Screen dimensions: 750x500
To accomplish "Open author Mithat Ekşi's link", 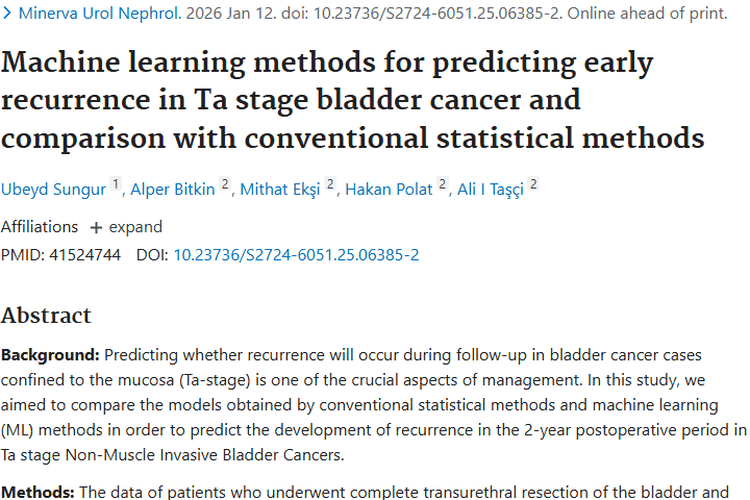I will (281, 188).
